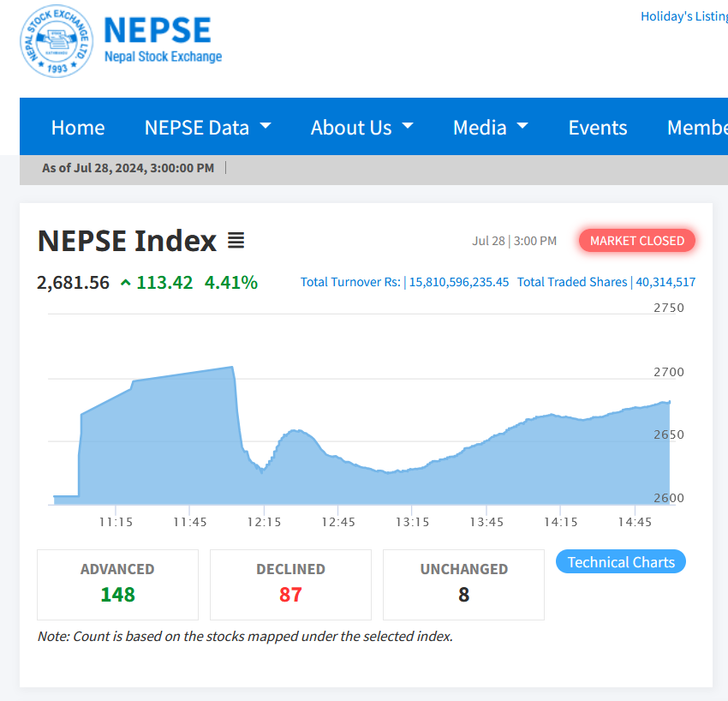The width and height of the screenshot is (728, 701).
Task: Click the Market Closed status badge
Action: [x=637, y=241]
